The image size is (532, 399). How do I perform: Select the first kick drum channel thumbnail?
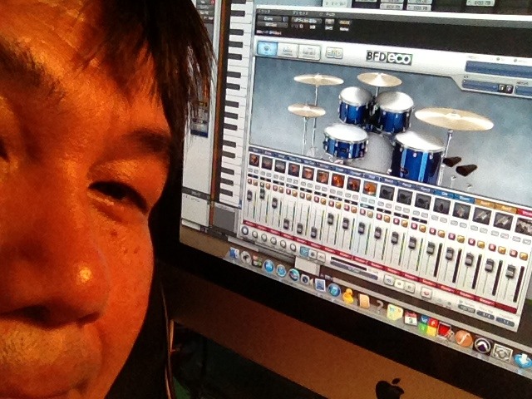point(254,159)
